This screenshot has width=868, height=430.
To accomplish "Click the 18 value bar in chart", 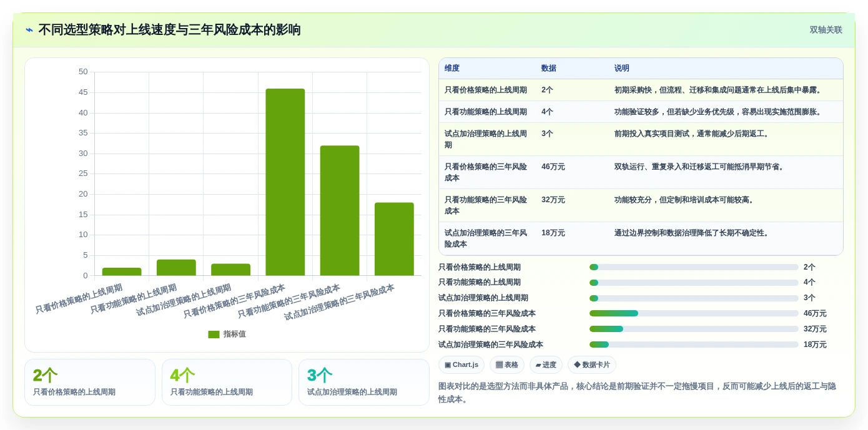I will [x=394, y=239].
